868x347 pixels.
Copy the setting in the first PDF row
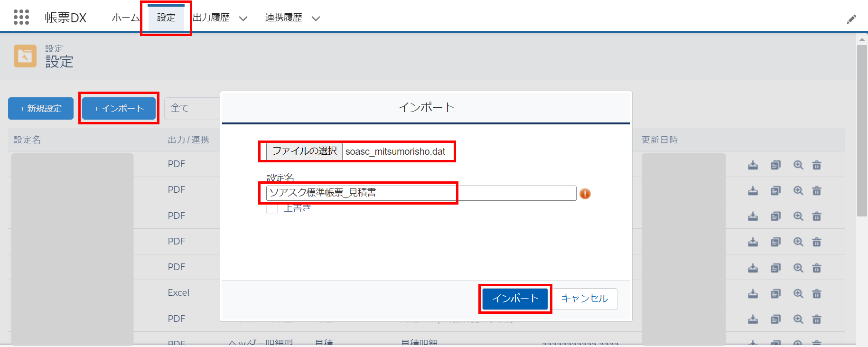click(775, 165)
